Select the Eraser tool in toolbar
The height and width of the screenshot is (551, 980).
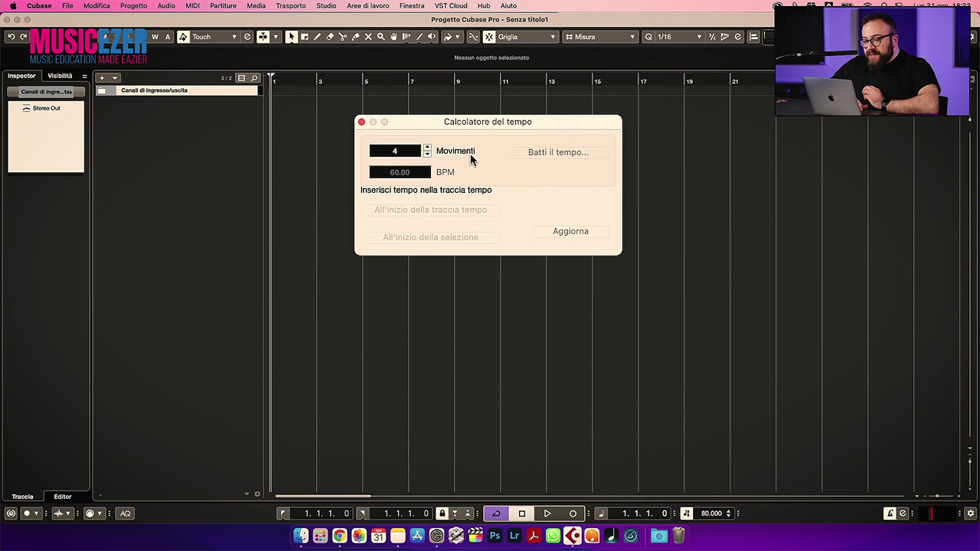coord(330,37)
